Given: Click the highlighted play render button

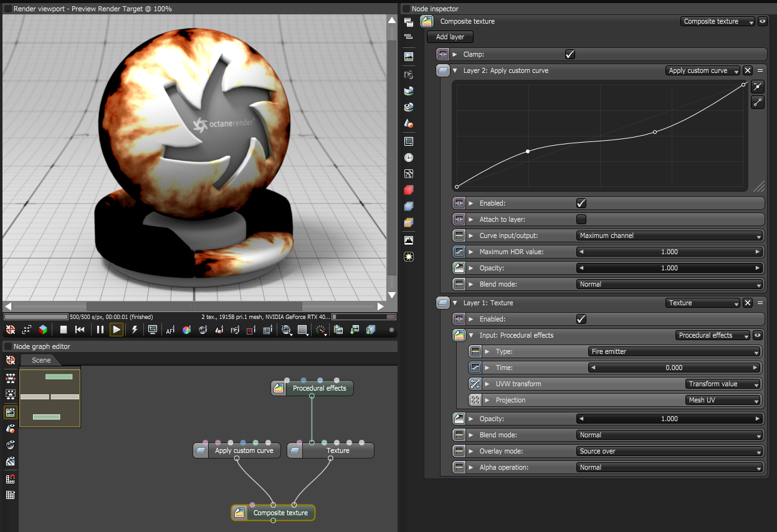Looking at the screenshot, I should coord(117,330).
